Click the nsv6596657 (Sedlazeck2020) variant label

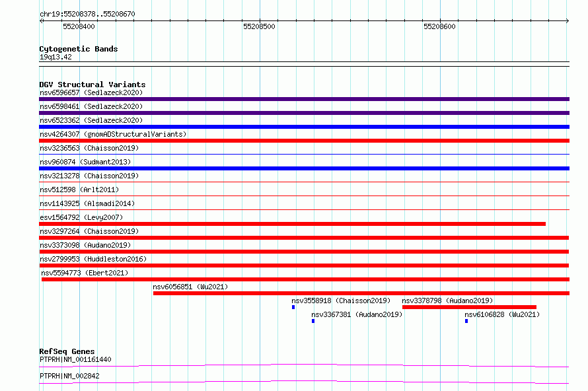(91, 92)
